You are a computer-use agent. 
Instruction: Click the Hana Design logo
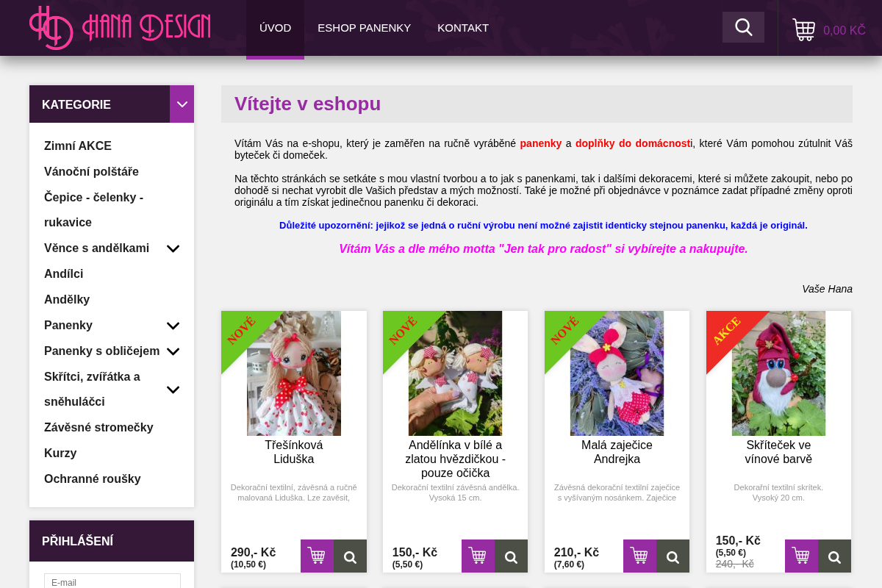(120, 28)
